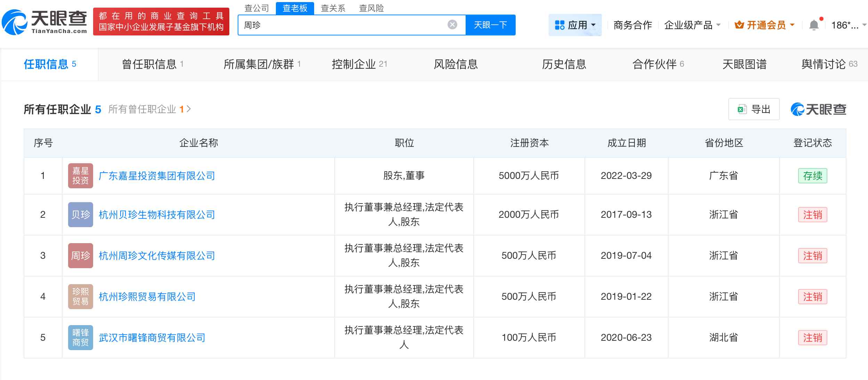Open 所有曾任职企业 via the chevron
Image resolution: width=868 pixels, height=380 pixels.
tap(189, 109)
